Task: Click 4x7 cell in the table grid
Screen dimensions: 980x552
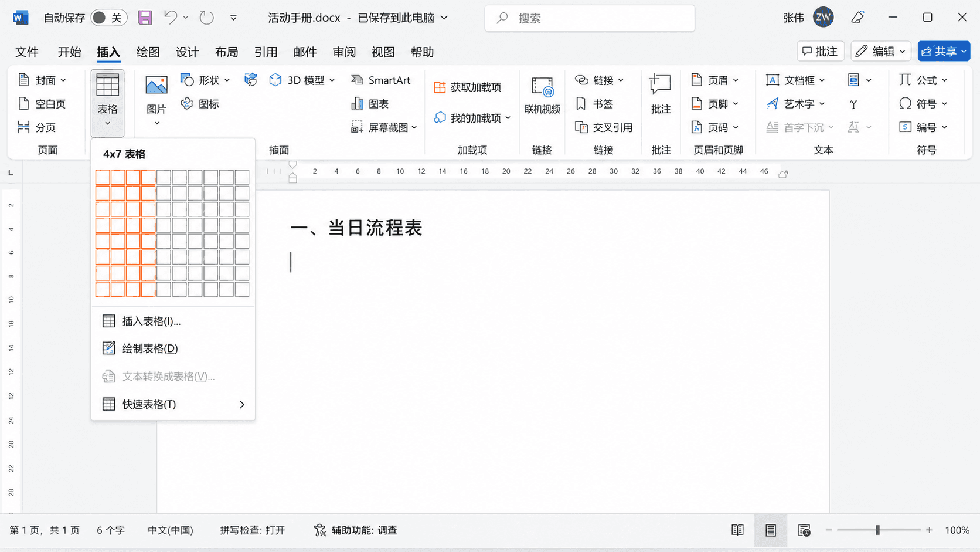Action: 148,273
